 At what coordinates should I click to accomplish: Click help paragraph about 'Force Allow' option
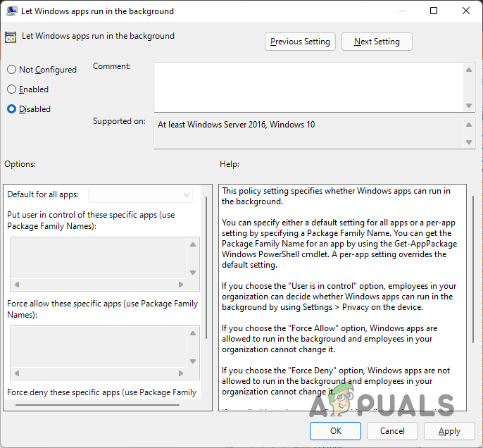coord(330,339)
